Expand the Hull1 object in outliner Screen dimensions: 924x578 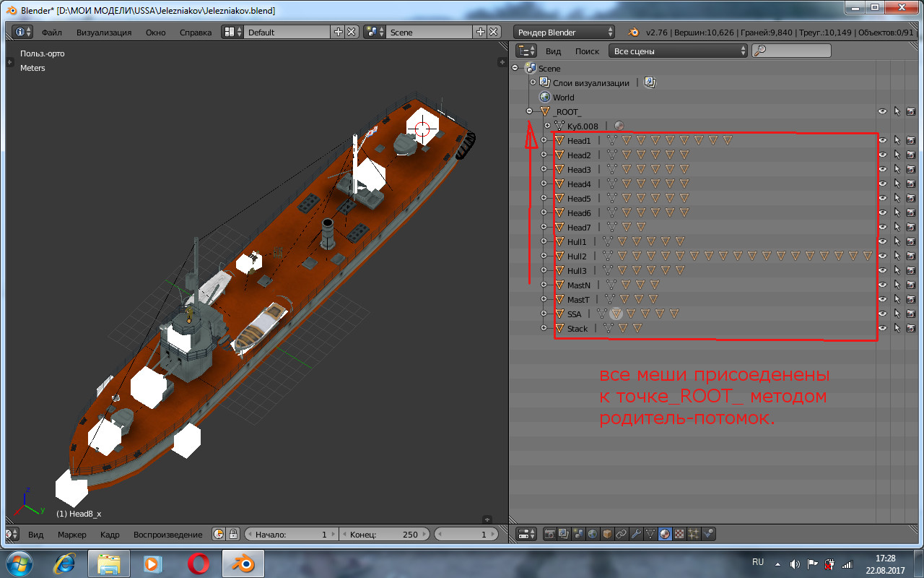[544, 242]
